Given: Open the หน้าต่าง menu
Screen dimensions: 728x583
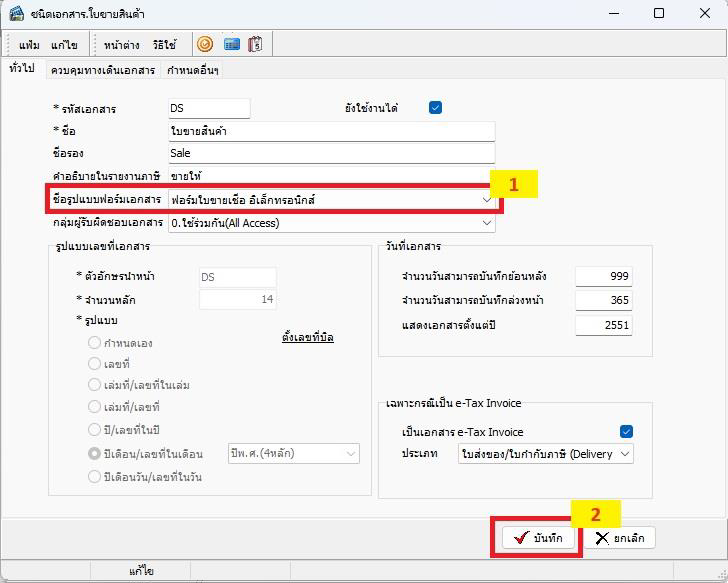Looking at the screenshot, I should pos(121,45).
